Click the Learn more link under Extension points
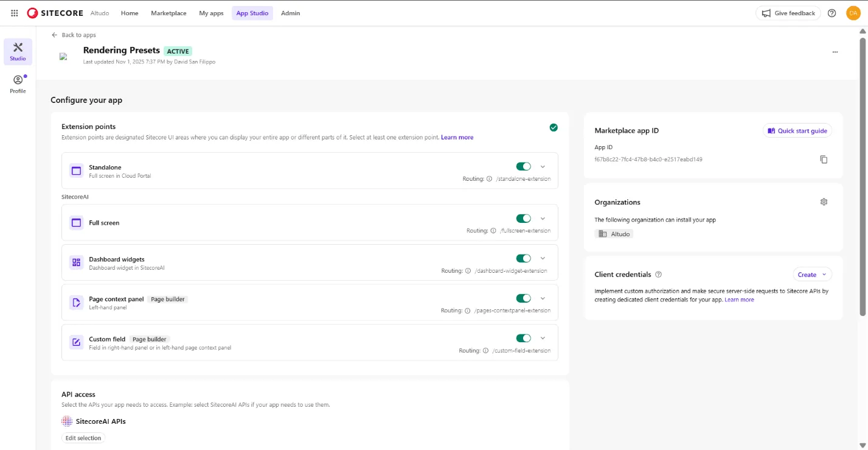Viewport: 868px width, 450px height. (x=457, y=137)
